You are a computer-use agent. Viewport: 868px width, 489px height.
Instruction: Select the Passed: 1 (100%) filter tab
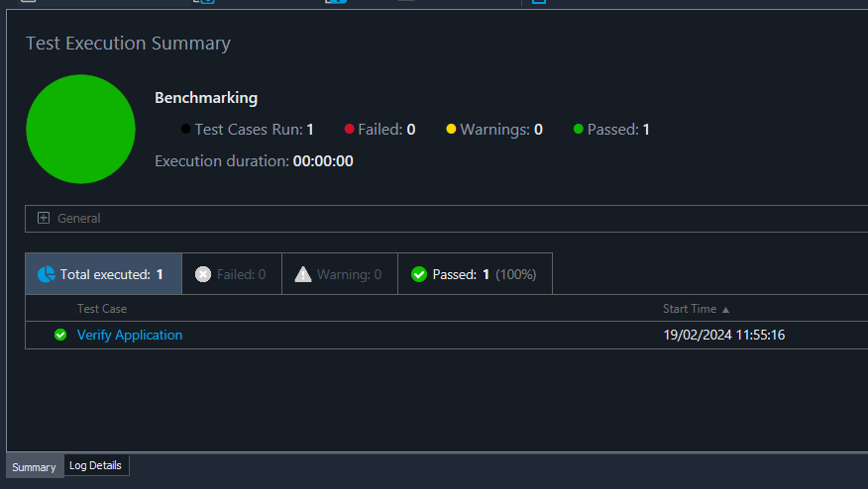[x=475, y=274]
